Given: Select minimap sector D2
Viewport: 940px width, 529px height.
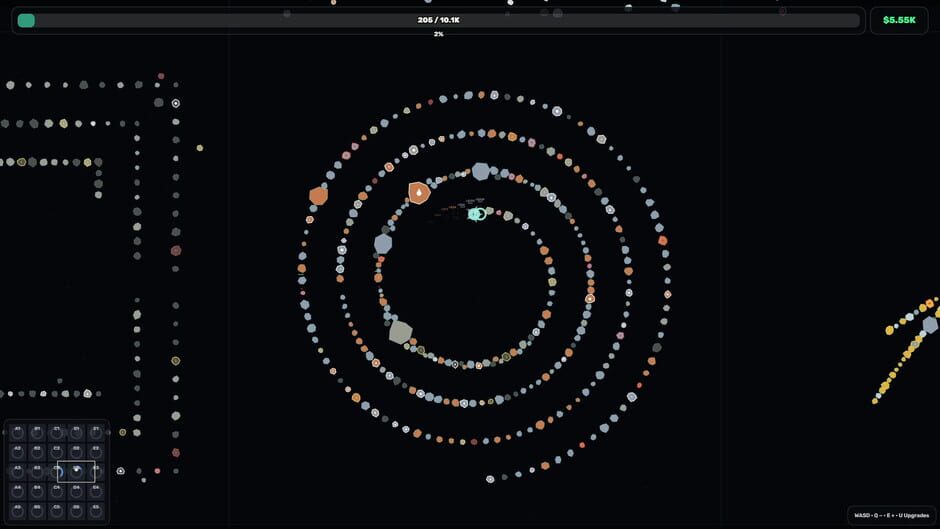Looking at the screenshot, I should 76,452.
